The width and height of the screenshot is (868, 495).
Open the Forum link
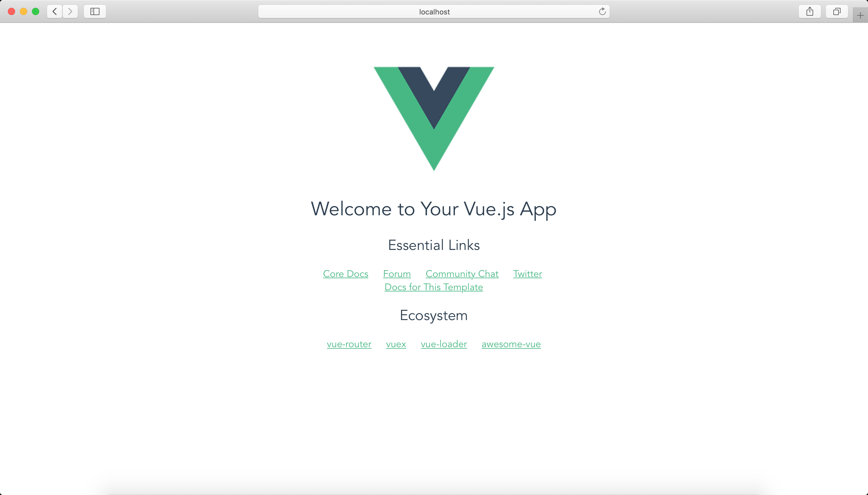tap(397, 274)
